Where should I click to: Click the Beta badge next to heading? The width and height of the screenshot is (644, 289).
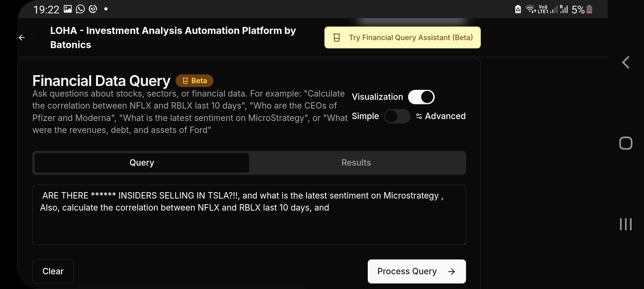pyautogui.click(x=194, y=81)
